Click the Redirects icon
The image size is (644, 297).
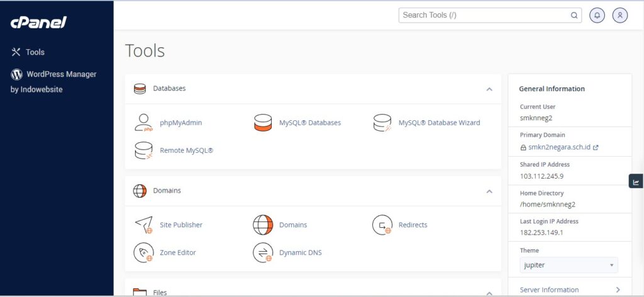coord(382,225)
